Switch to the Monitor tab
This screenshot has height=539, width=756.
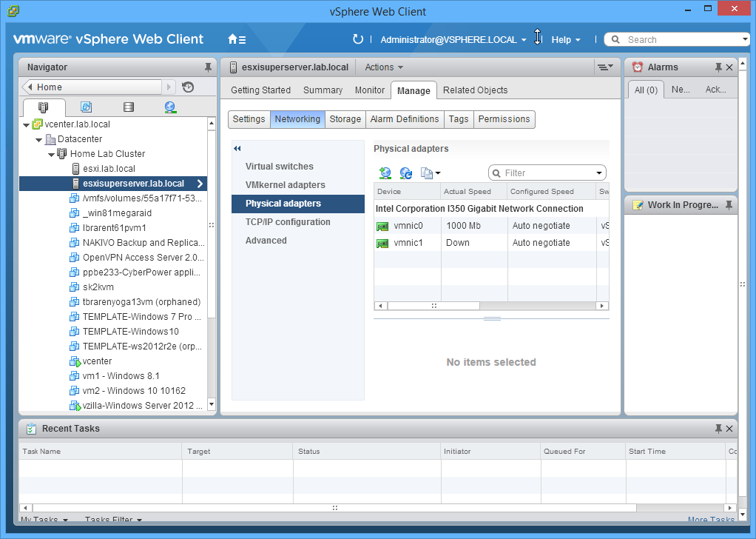370,90
